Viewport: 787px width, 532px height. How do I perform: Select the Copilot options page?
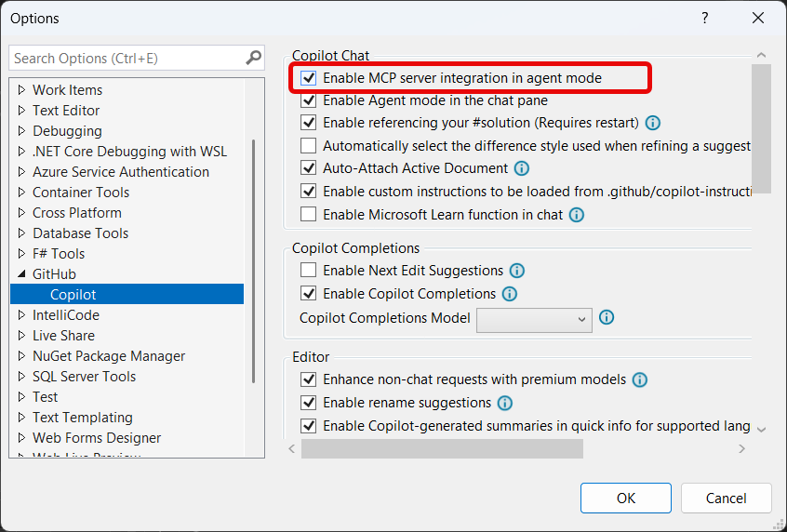[x=73, y=295]
